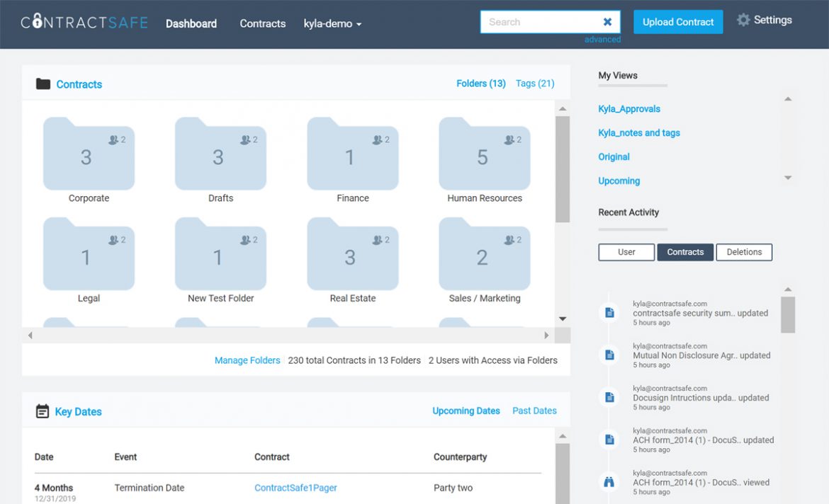Expand the kyla-demo account dropdown
The height and width of the screenshot is (504, 829).
click(332, 23)
